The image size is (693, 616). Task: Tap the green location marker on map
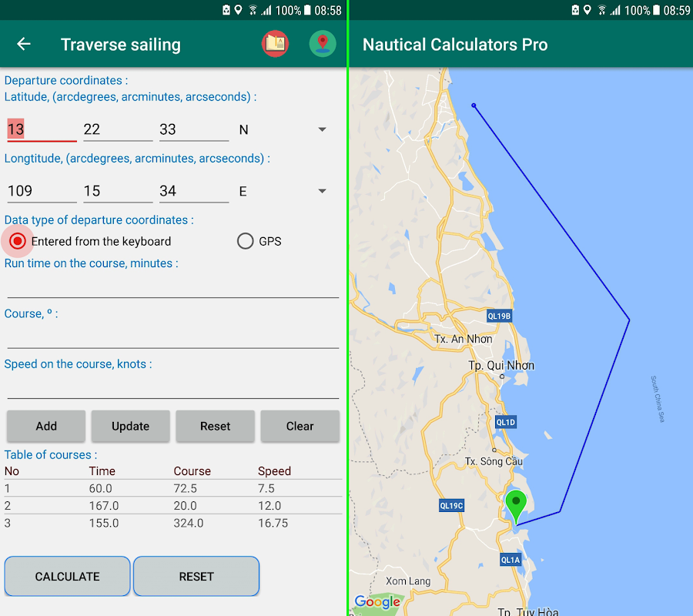(x=516, y=507)
